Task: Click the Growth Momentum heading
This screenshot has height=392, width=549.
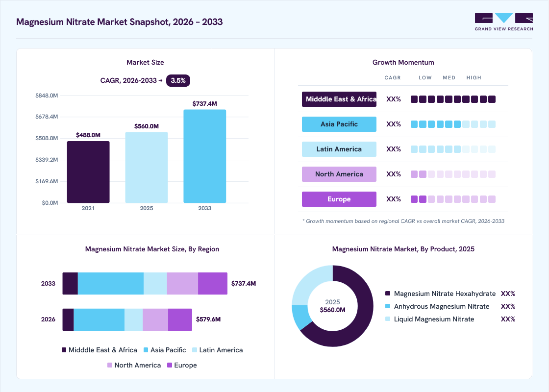Action: point(403,62)
